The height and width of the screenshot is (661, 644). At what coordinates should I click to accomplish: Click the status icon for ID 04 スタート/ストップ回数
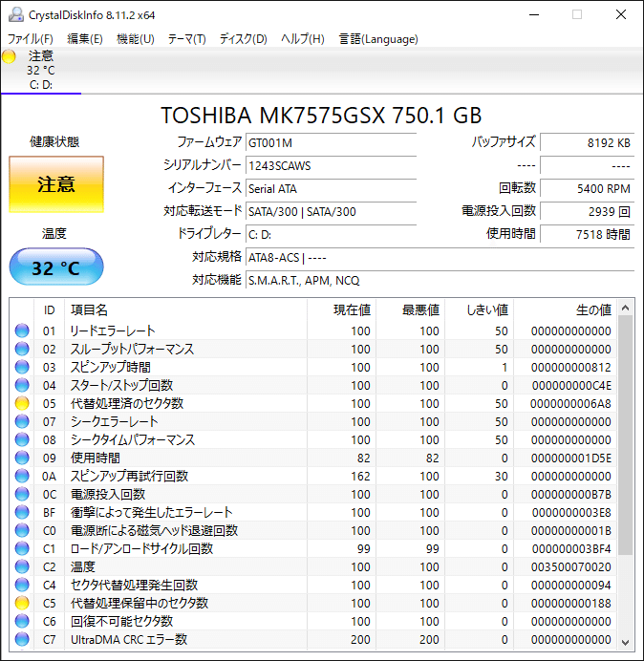[x=22, y=385]
